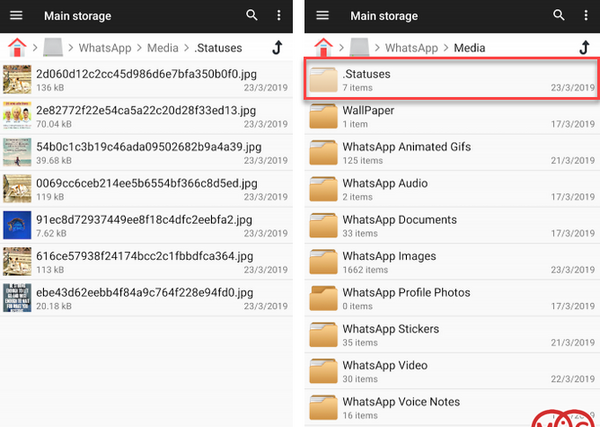Open overflow menu in left Statuses pane

click(x=279, y=15)
